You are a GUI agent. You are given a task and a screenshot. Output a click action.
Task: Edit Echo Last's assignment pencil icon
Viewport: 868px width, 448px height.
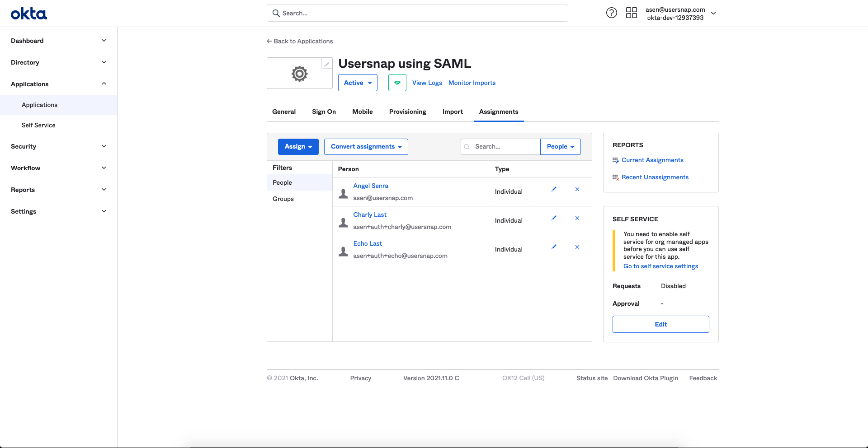tap(554, 247)
